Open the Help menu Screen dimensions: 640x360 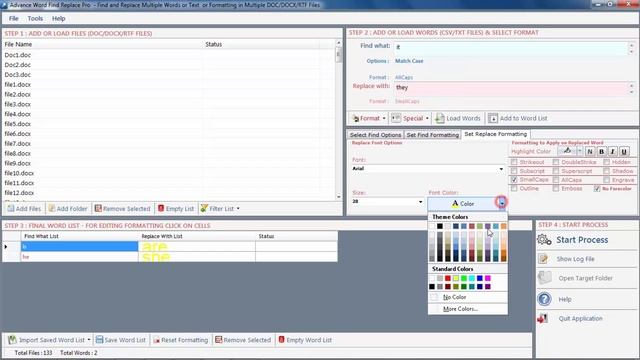58,18
